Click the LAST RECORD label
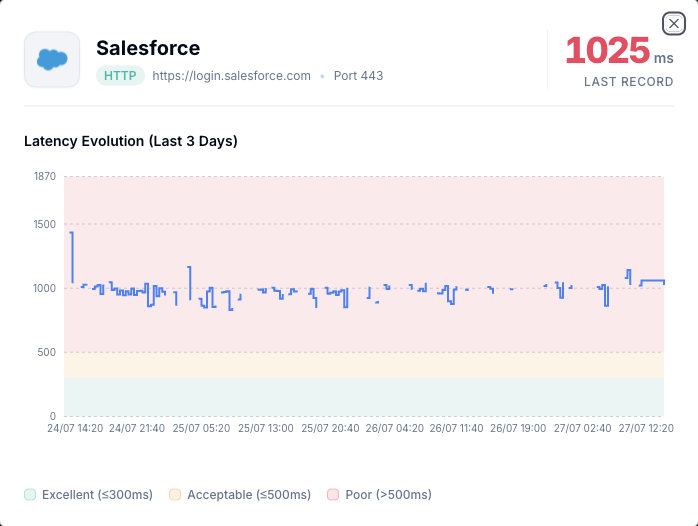The image size is (698, 526). [629, 82]
